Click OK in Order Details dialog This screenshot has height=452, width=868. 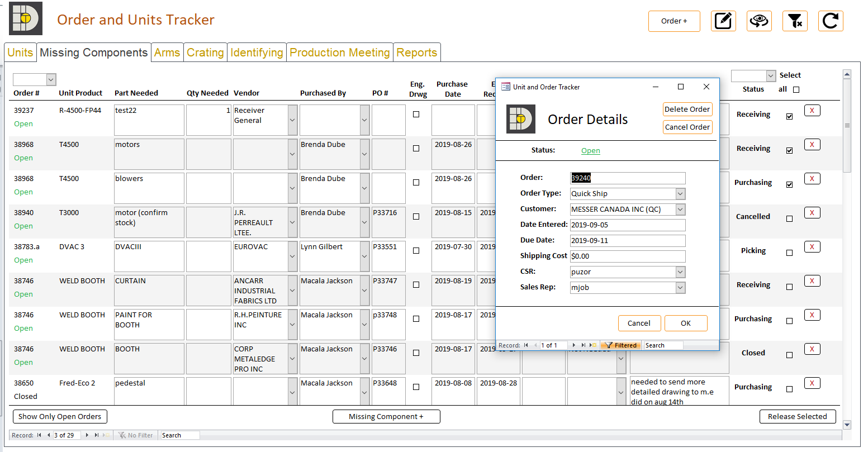coord(686,323)
